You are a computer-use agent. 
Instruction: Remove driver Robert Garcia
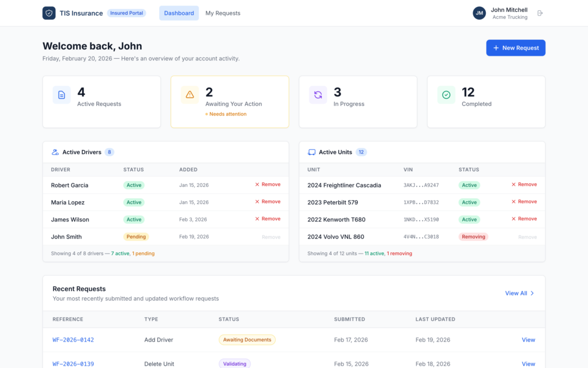coord(268,185)
